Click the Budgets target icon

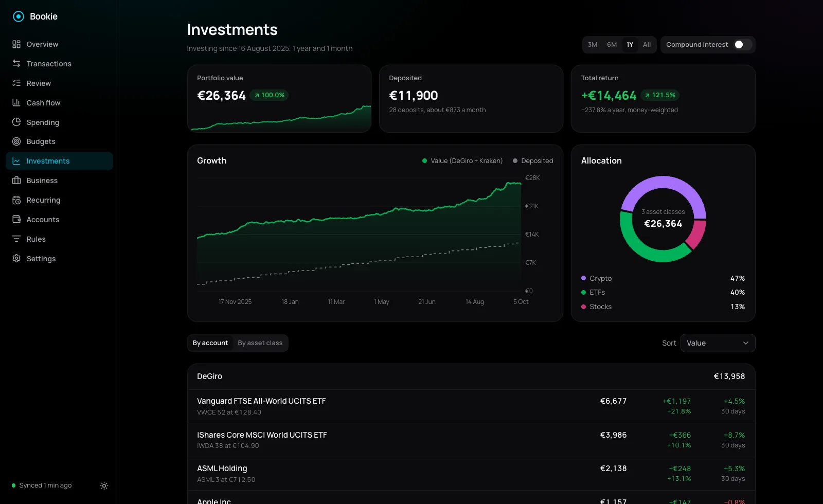pos(16,141)
